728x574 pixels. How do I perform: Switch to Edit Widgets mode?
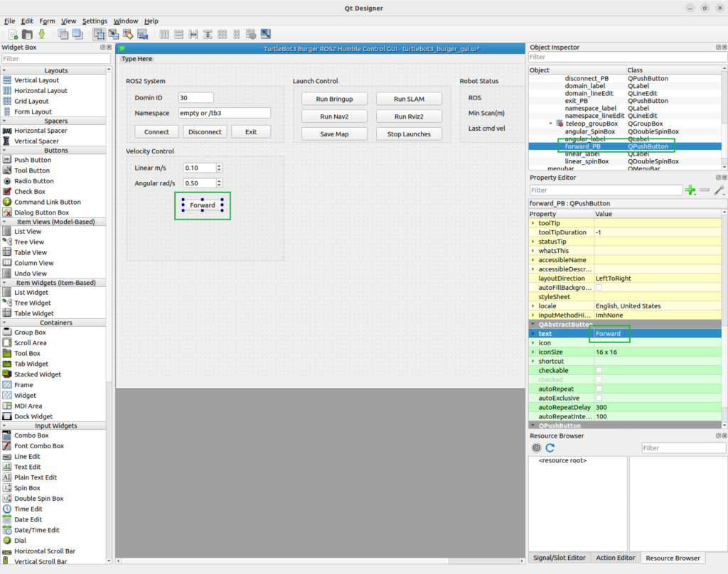(99, 34)
